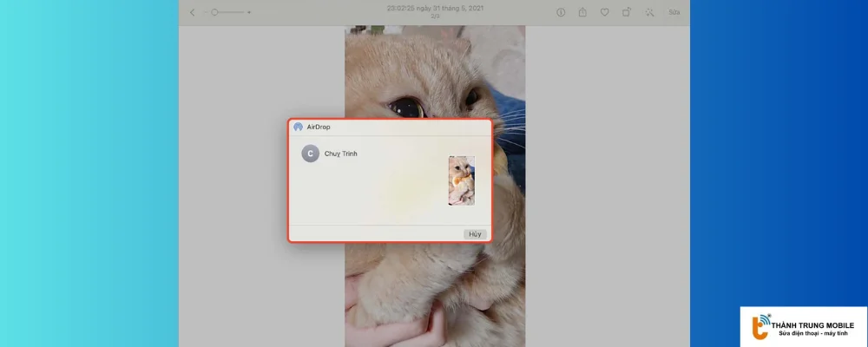This screenshot has height=347, width=868.
Task: Click the zoom-out end of zoom slider
Action: 205,12
